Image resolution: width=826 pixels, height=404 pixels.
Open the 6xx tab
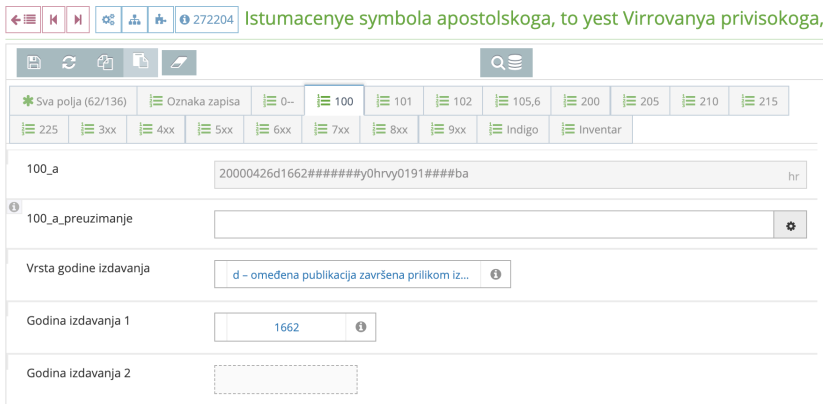tap(273, 130)
